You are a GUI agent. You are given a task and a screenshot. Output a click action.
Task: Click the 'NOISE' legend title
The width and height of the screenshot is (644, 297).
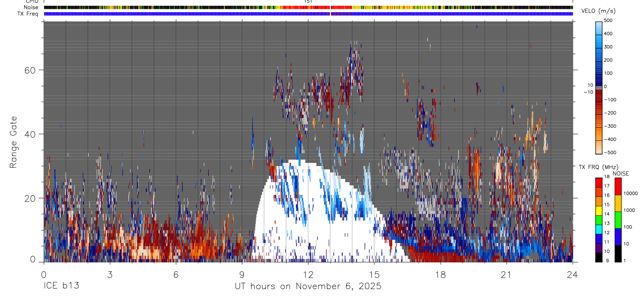click(621, 173)
